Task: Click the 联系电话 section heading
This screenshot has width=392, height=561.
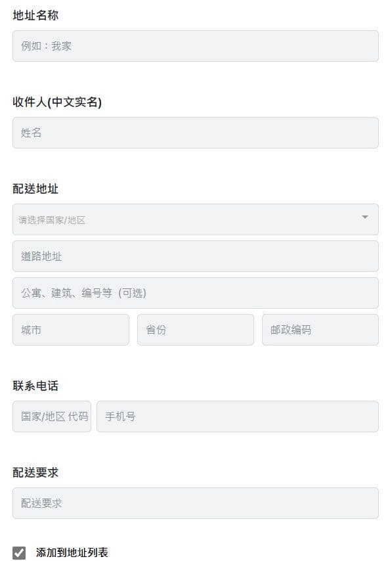Action: click(35, 386)
